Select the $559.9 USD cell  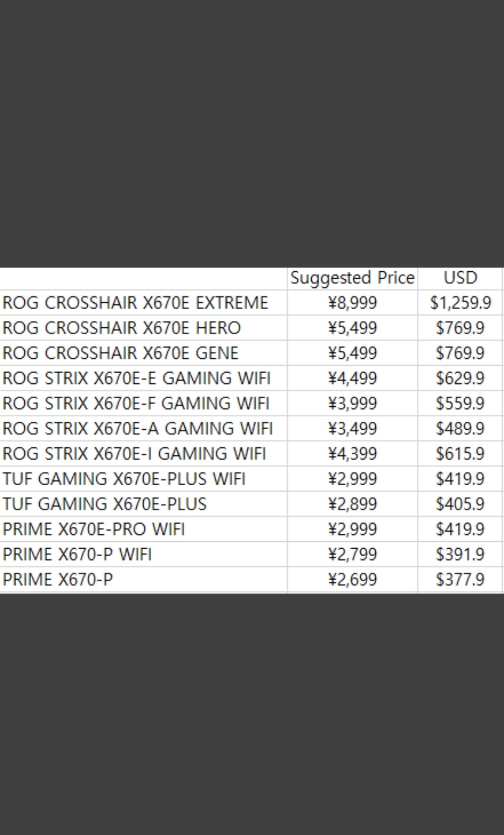460,403
